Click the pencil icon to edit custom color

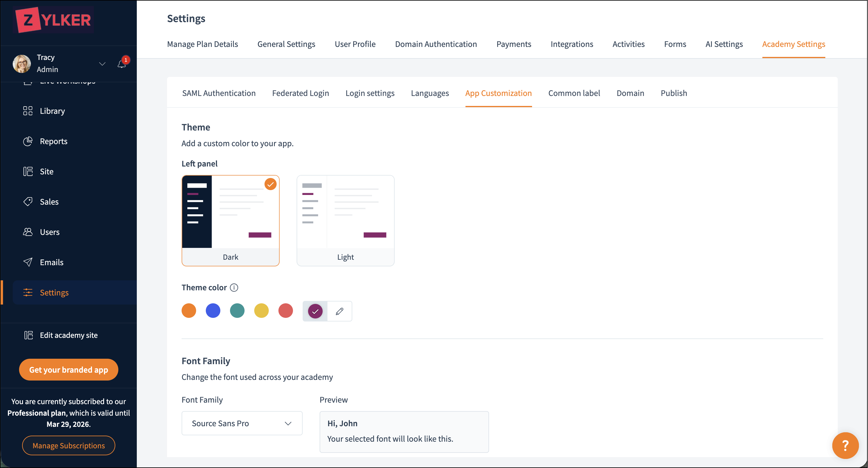[x=339, y=311]
